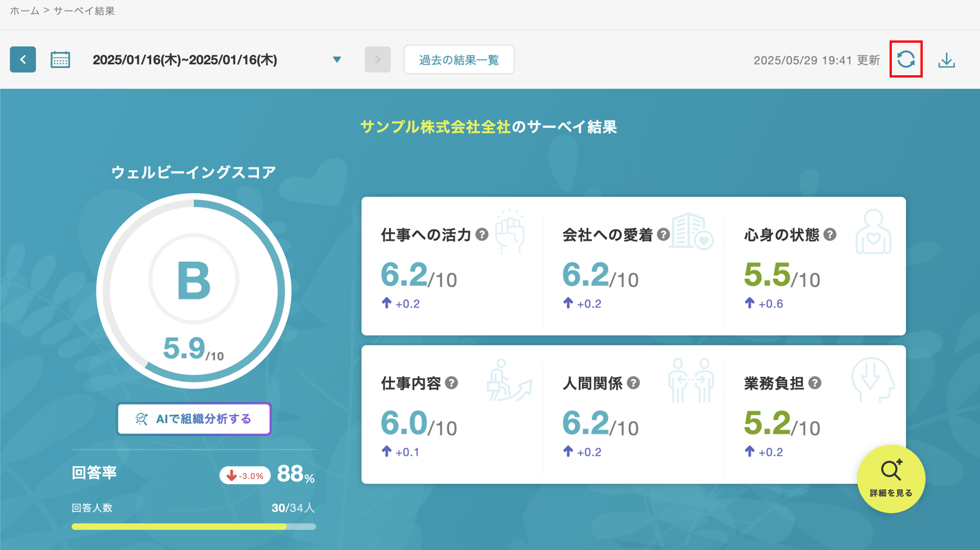Open the calendar date picker icon
The height and width of the screenshot is (550, 980).
coord(60,60)
